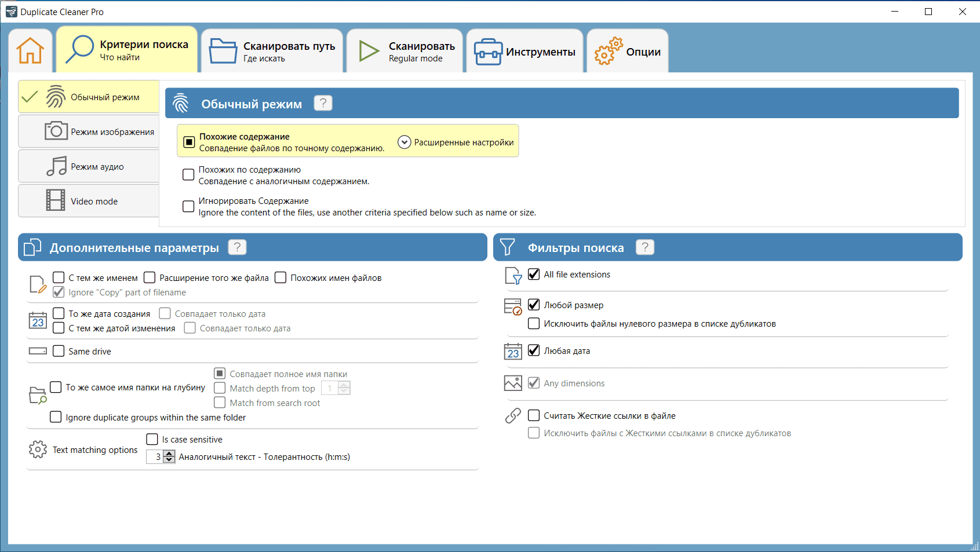Increase tolerance value with up arrow
The height and width of the screenshot is (552, 980).
pos(169,454)
